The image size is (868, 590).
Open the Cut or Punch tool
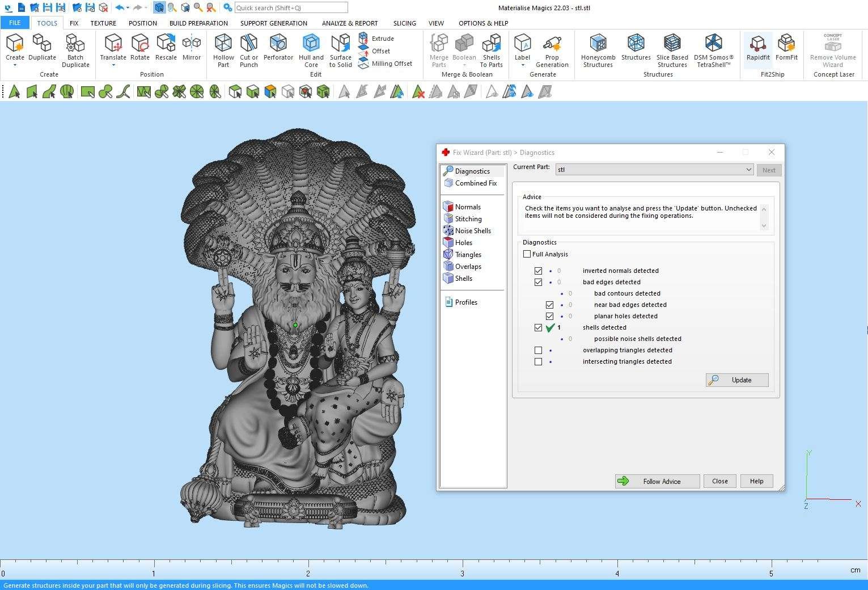(248, 44)
